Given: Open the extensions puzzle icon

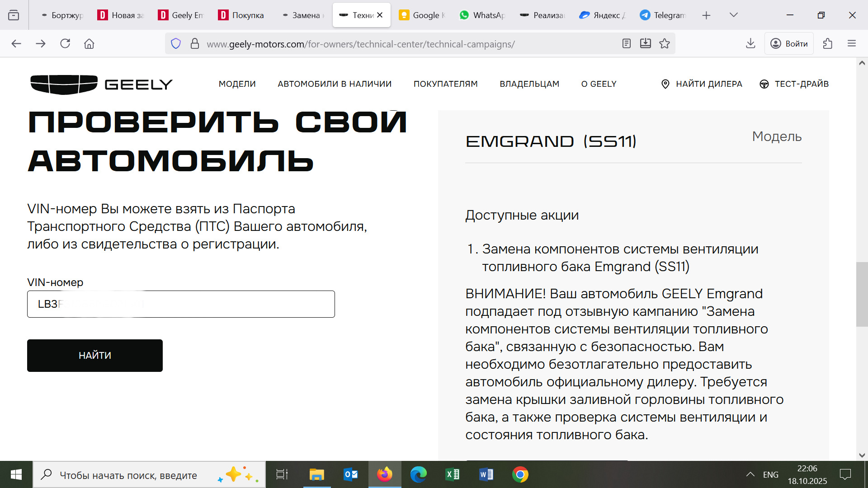Looking at the screenshot, I should point(827,44).
